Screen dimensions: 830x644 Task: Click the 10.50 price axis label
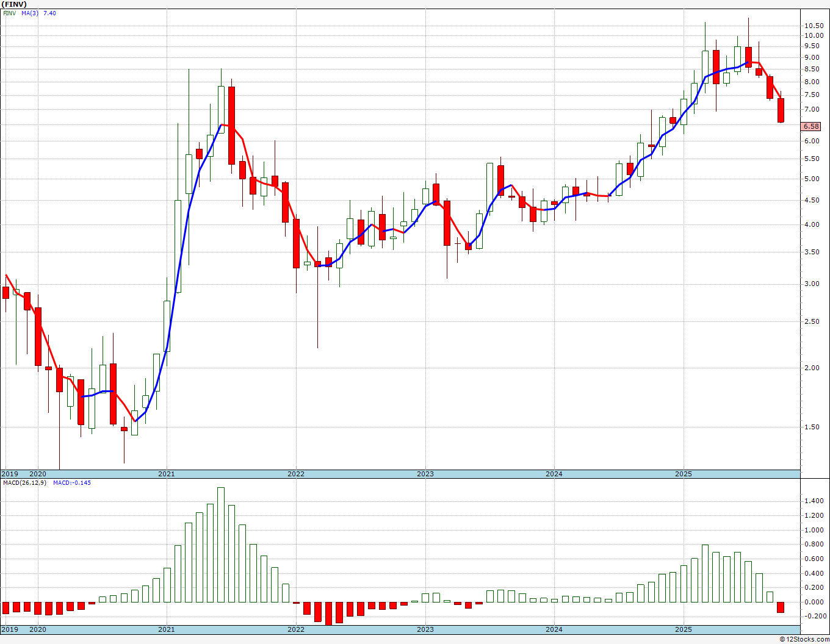pos(812,26)
